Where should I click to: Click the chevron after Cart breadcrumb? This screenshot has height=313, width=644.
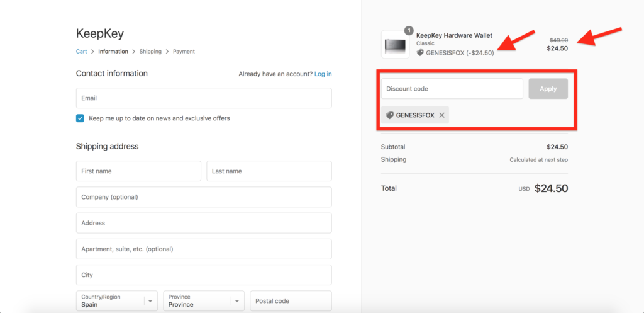pos(93,52)
